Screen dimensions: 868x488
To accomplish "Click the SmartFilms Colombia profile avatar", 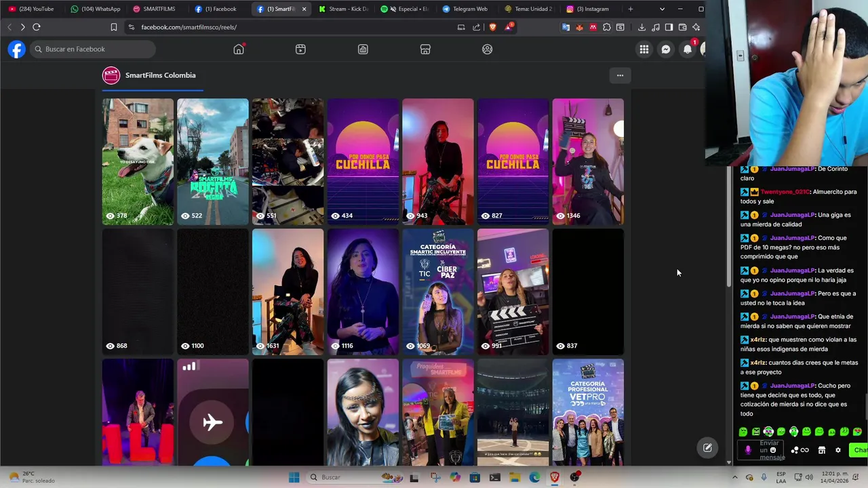I will 111,75.
